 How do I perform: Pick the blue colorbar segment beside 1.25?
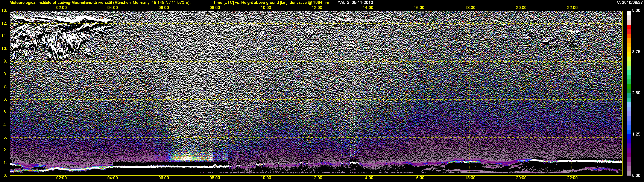(x=629, y=136)
